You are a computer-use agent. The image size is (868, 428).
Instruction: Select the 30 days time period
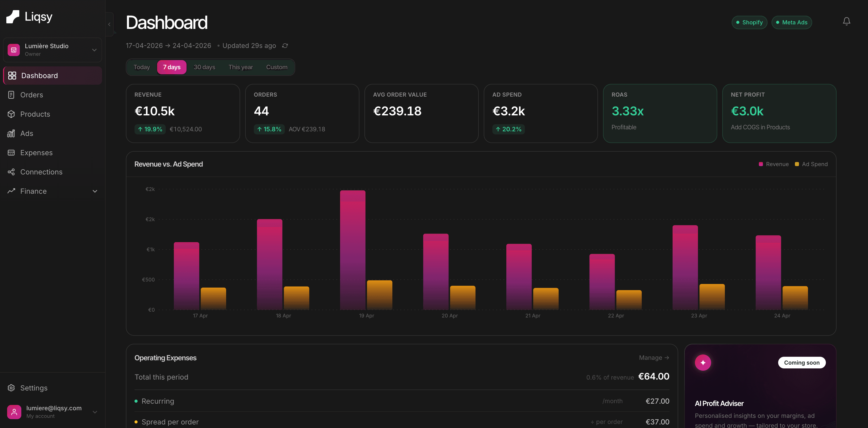click(x=204, y=67)
